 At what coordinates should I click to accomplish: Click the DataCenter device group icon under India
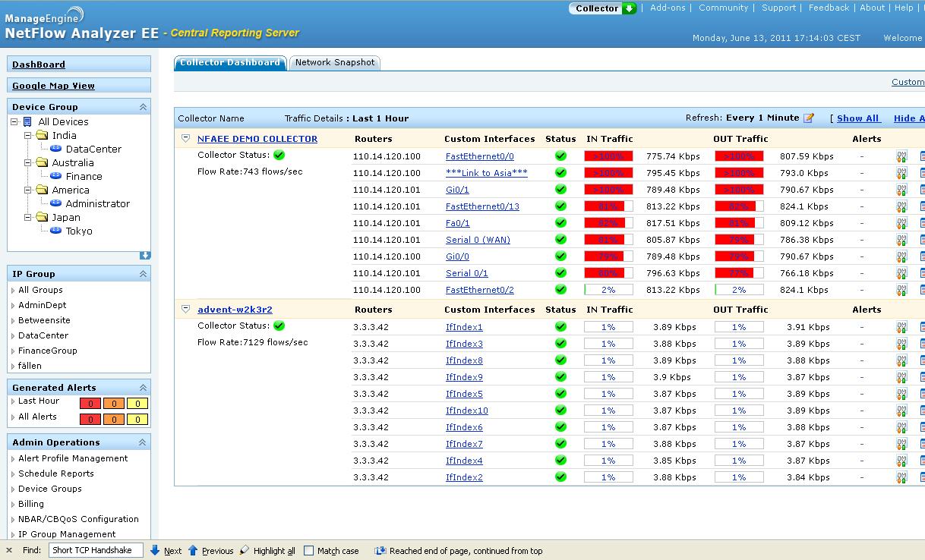(55, 149)
